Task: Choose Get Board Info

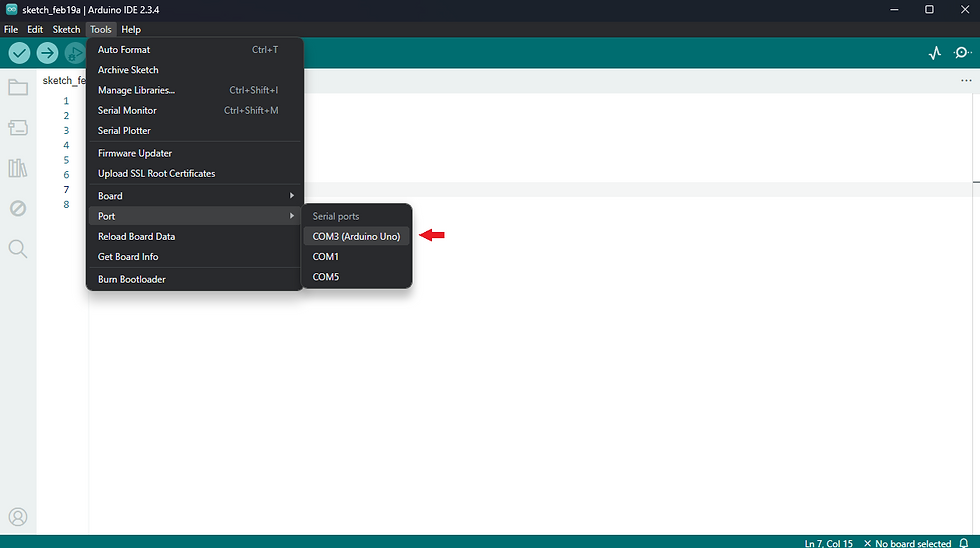Action: coord(195,256)
